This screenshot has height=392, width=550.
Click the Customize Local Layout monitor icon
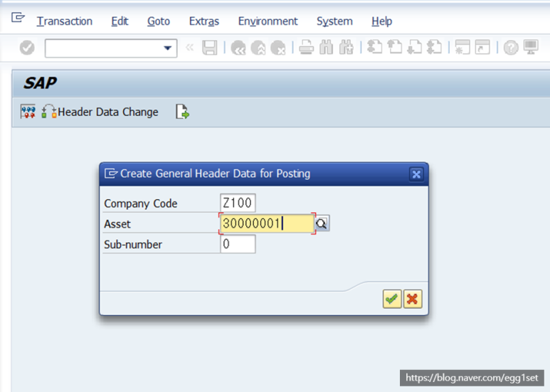pos(531,47)
